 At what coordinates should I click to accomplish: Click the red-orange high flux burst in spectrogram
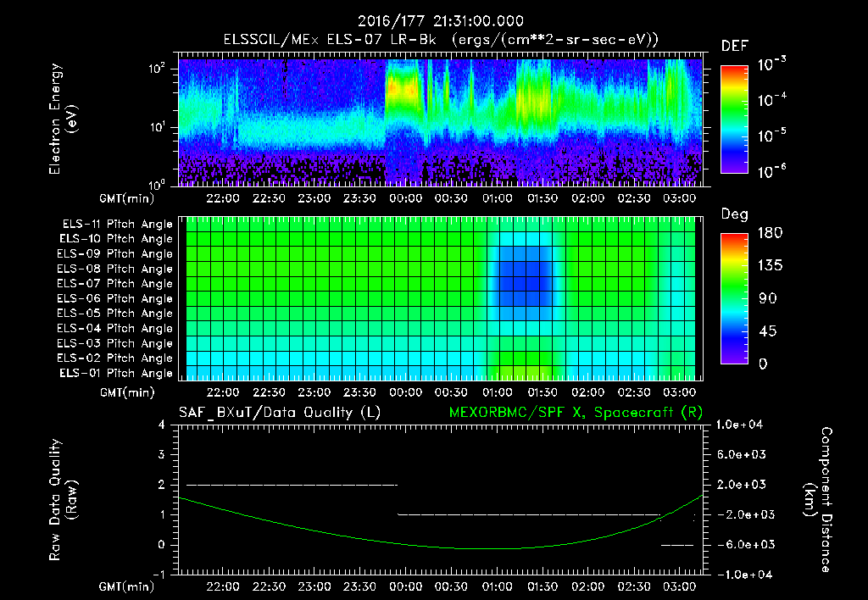(x=403, y=89)
